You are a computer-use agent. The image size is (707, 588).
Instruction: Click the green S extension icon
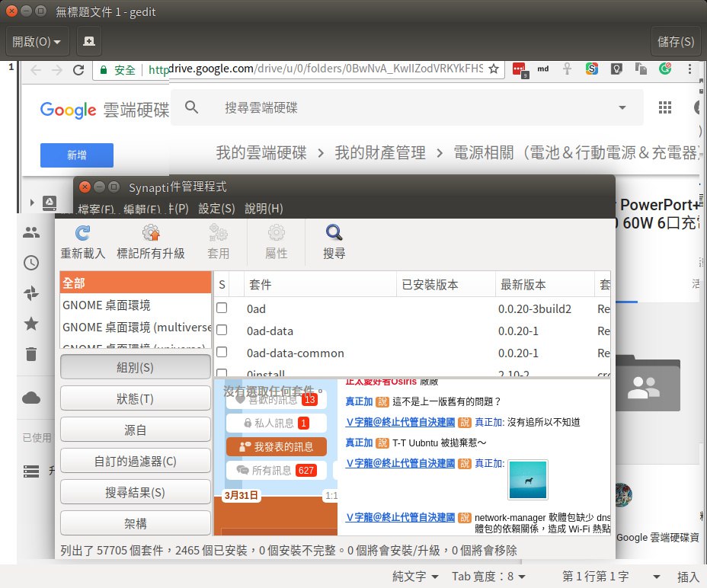click(x=591, y=69)
